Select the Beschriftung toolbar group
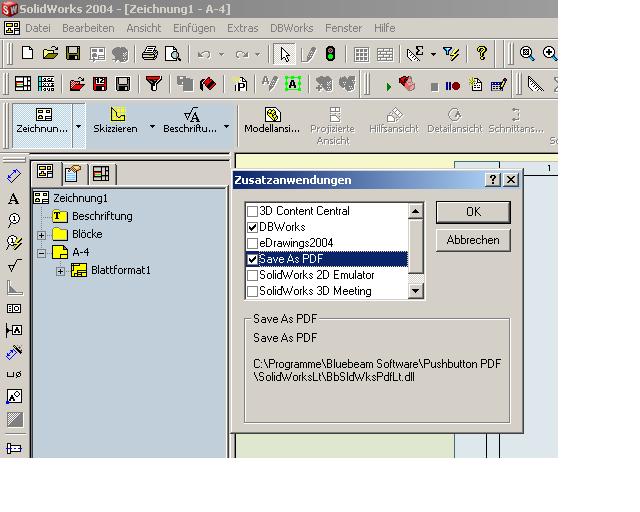The height and width of the screenshot is (512, 640). point(190,121)
